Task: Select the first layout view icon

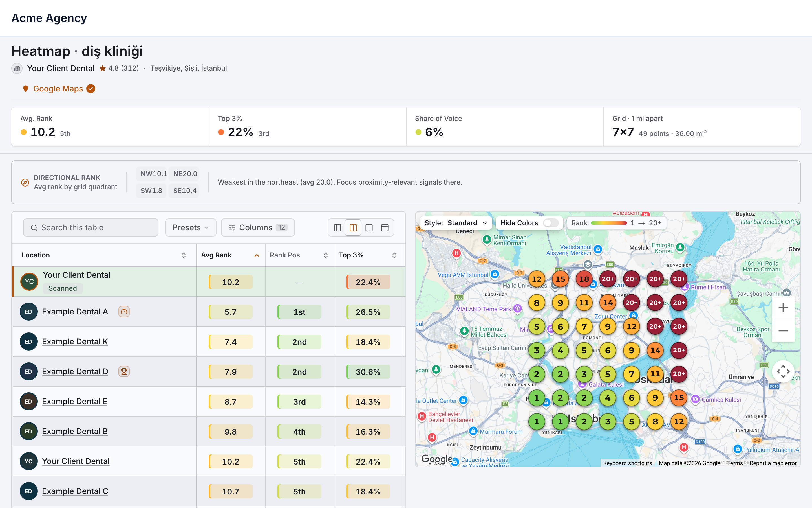Action: pos(337,228)
